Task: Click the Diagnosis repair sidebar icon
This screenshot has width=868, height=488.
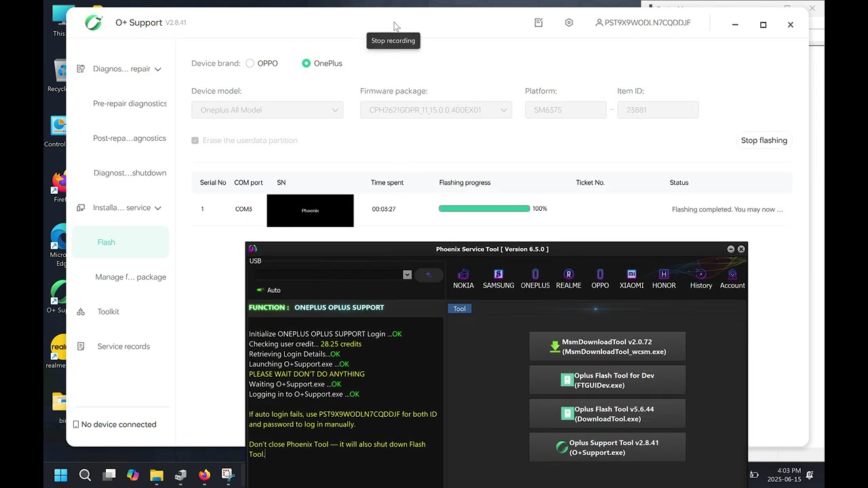Action: point(81,68)
